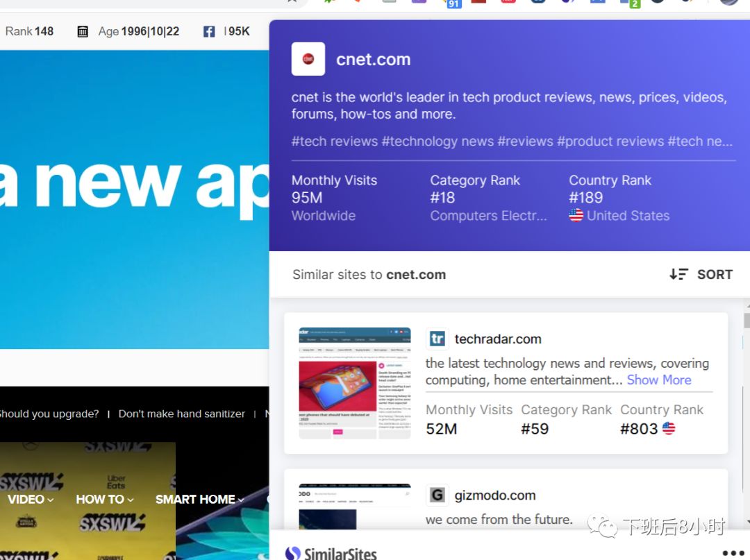Click the 'Rank 148' toolbar text
This screenshot has width=750, height=560.
[x=29, y=31]
